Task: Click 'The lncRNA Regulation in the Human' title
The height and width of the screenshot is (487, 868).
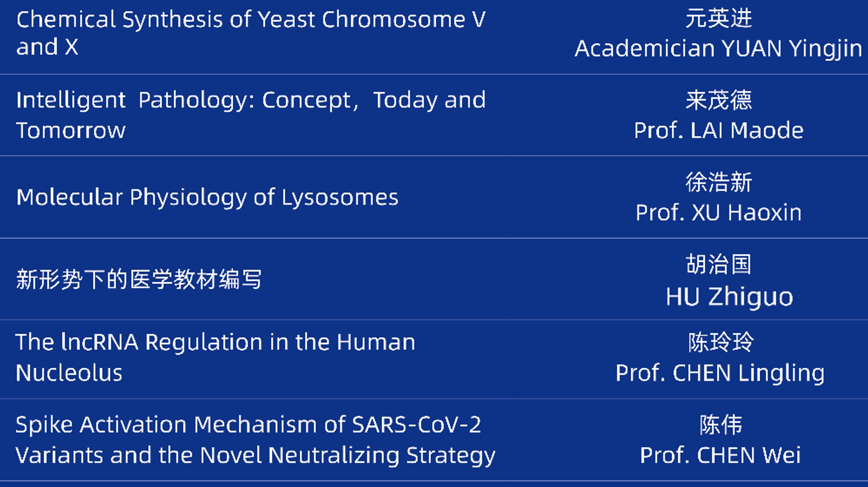Action: tap(215, 342)
